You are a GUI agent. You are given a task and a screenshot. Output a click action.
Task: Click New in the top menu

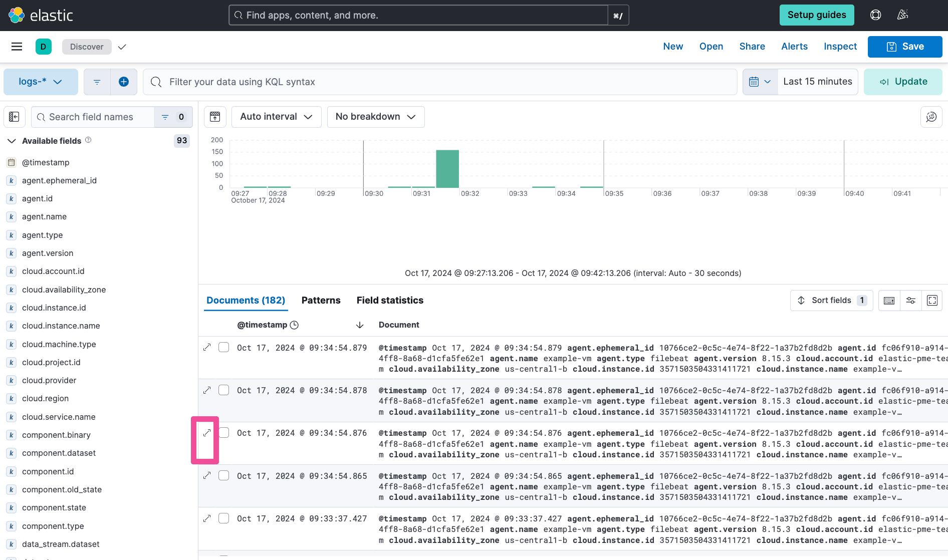click(x=673, y=47)
